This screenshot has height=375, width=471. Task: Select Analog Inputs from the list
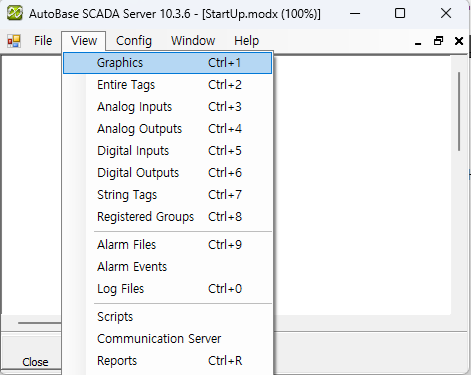pyautogui.click(x=168, y=107)
